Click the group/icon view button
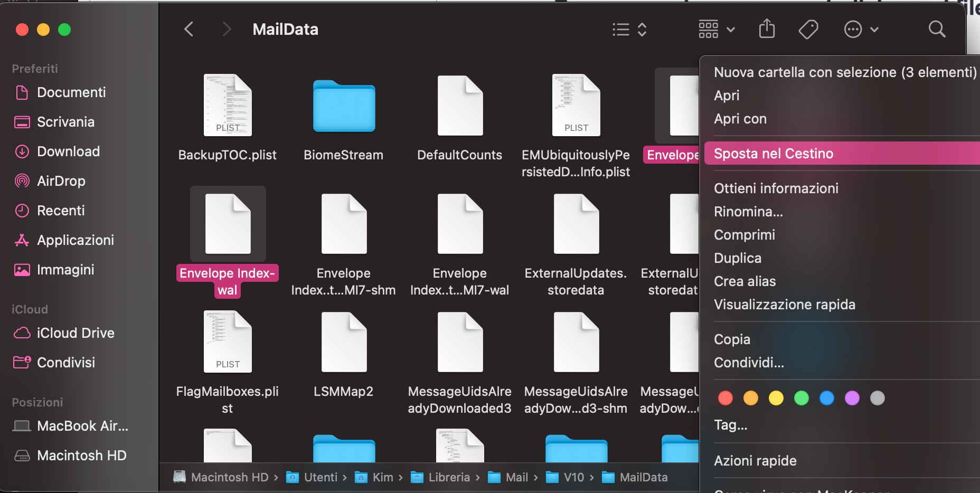Screen dimensions: 980x493 [708, 29]
